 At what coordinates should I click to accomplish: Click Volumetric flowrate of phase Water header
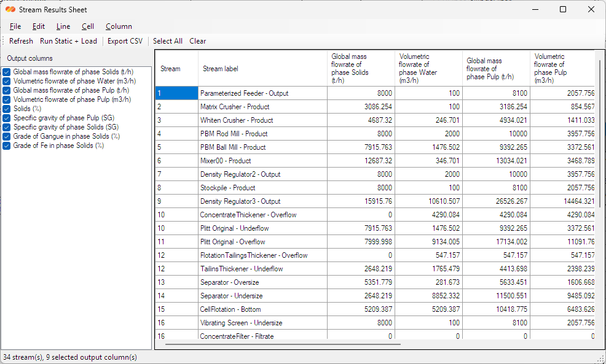click(x=428, y=68)
